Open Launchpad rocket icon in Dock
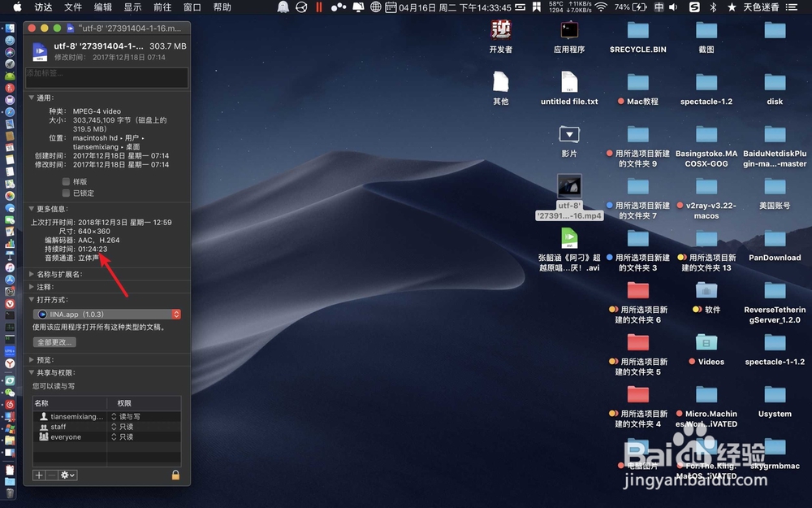This screenshot has width=812, height=508. 10,63
